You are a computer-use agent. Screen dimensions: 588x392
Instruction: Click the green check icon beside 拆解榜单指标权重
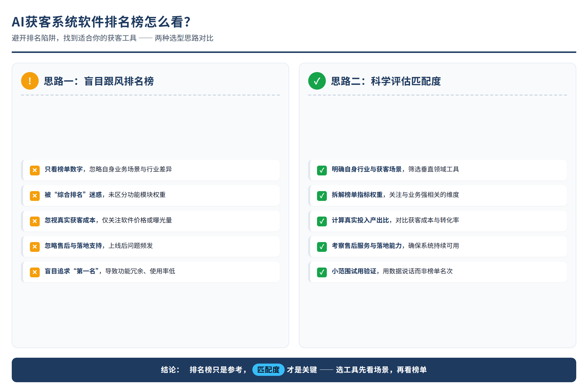point(322,196)
